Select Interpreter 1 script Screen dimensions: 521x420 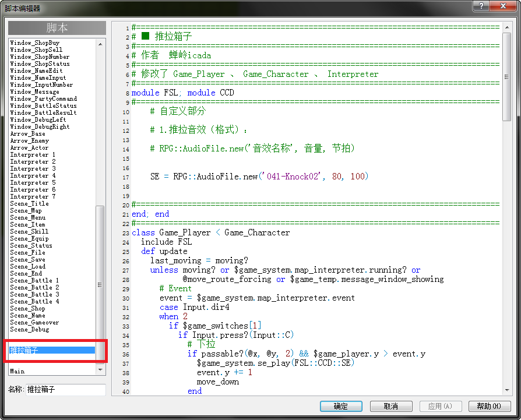33,155
